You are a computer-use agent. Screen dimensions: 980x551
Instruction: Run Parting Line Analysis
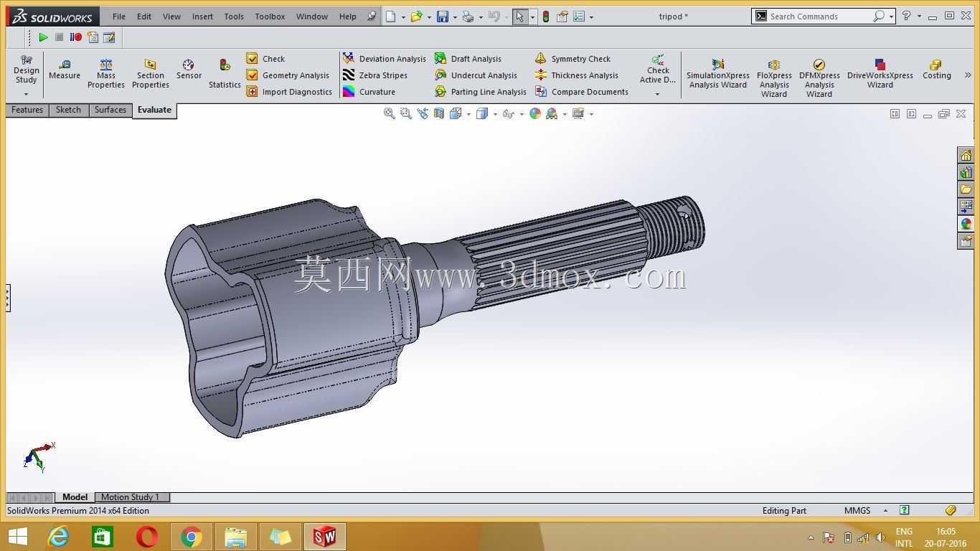pos(481,92)
